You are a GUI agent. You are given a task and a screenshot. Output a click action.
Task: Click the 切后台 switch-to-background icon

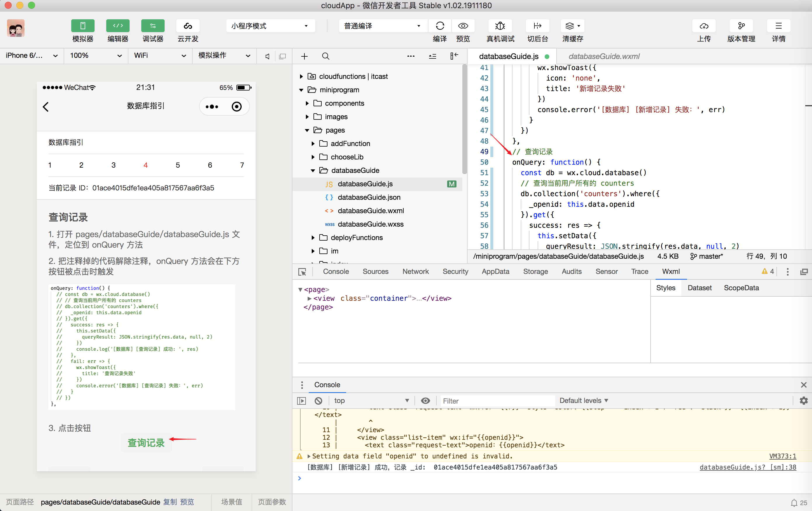click(x=538, y=26)
